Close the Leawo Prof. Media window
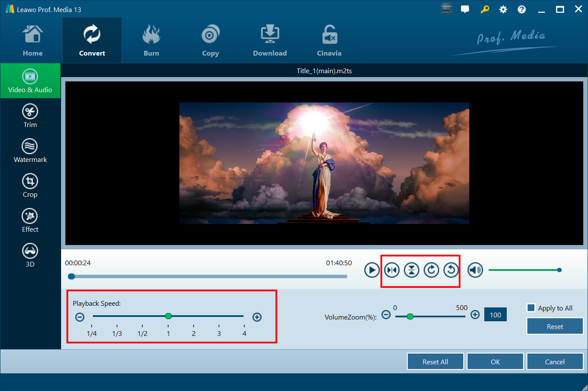This screenshot has width=588, height=391. tap(579, 9)
